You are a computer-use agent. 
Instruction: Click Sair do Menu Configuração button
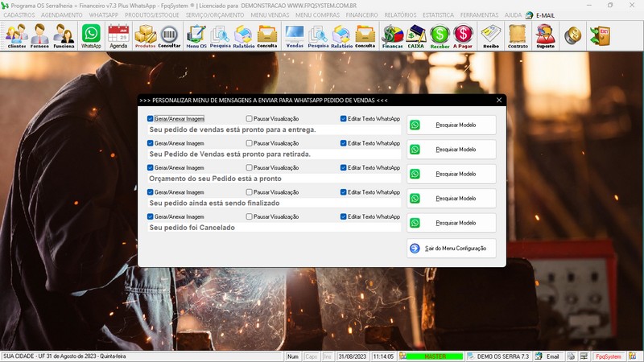click(x=452, y=249)
